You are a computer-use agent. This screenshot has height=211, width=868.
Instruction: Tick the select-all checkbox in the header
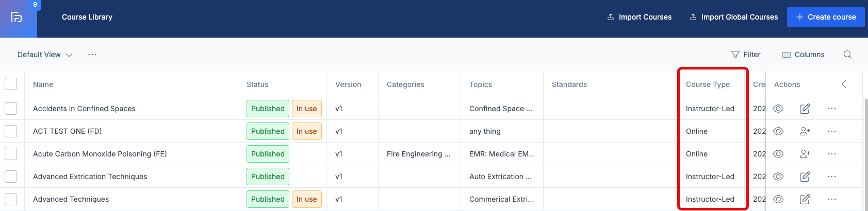click(x=11, y=84)
